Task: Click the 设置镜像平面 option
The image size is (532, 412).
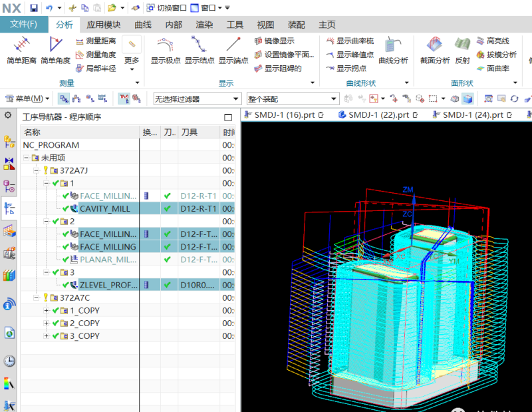Action: (x=284, y=55)
